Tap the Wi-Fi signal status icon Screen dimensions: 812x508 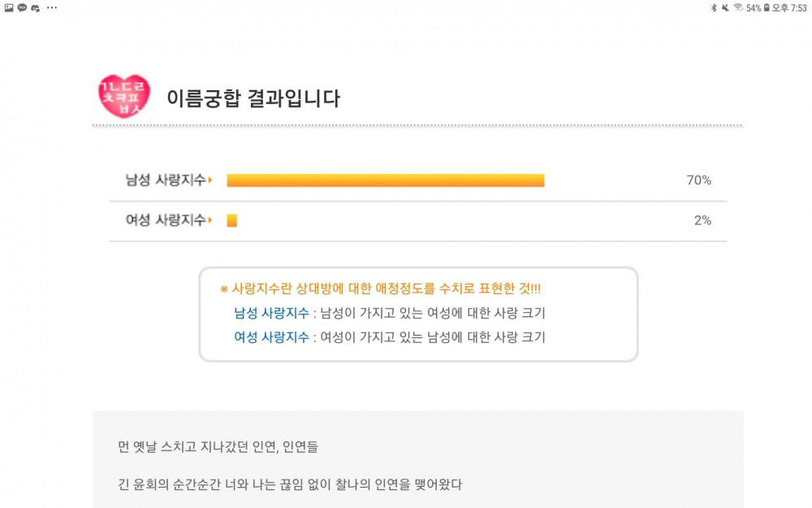click(738, 7)
